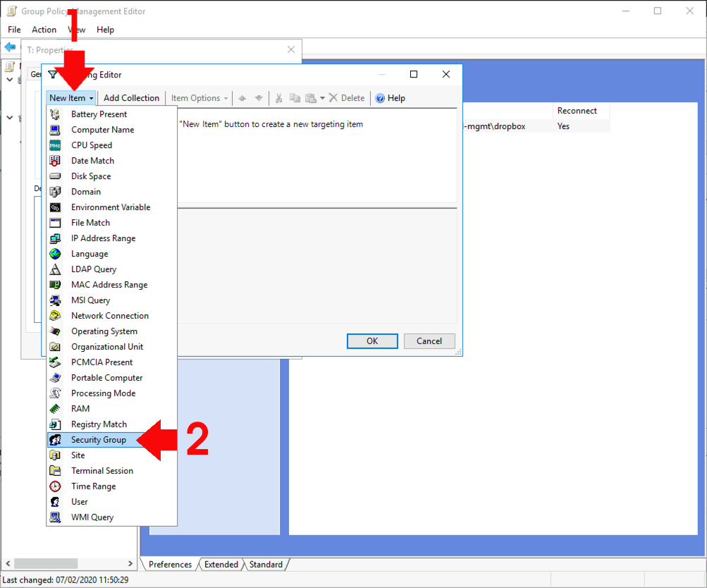
Task: Click the Add Collection button
Action: (131, 97)
